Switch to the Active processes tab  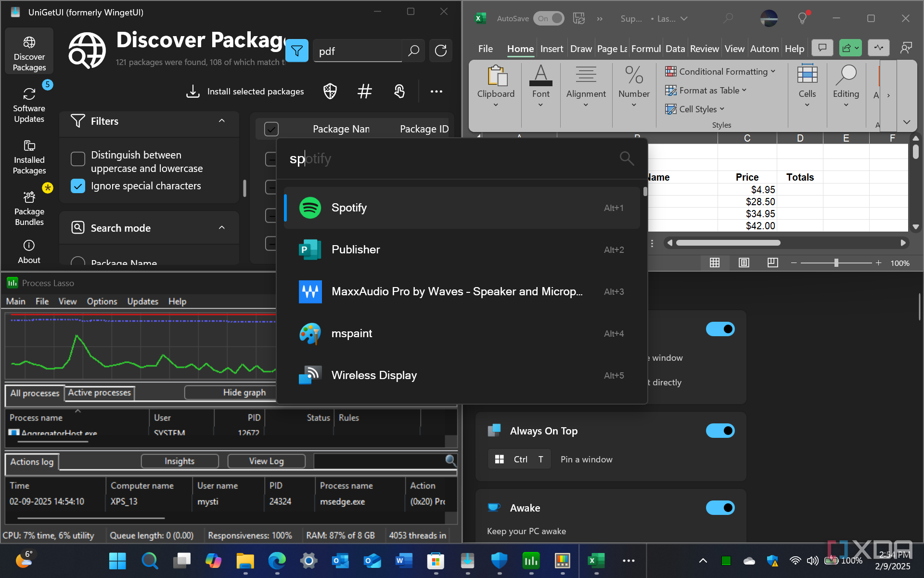[99, 393]
